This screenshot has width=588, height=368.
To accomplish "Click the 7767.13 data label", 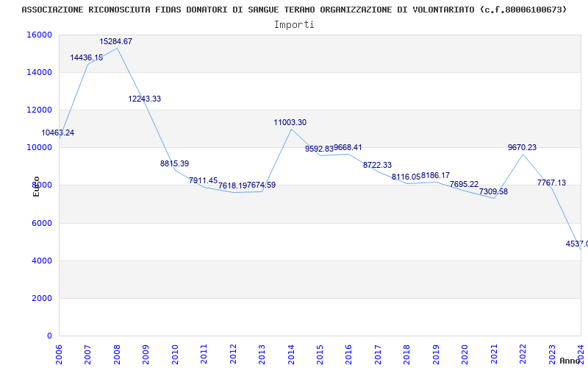I will (552, 183).
